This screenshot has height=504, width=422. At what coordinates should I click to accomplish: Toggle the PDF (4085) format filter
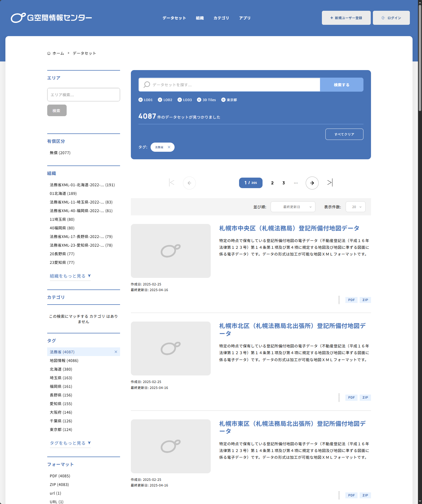[60, 476]
